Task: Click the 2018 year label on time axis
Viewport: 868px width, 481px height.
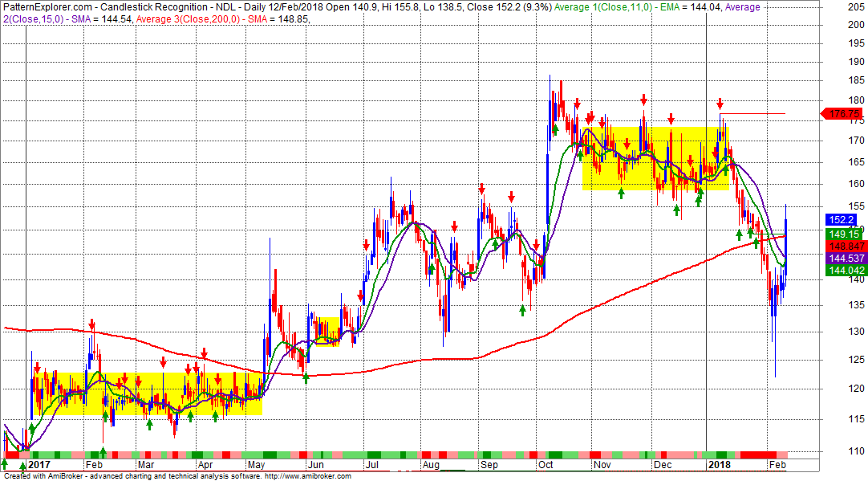Action: (720, 465)
